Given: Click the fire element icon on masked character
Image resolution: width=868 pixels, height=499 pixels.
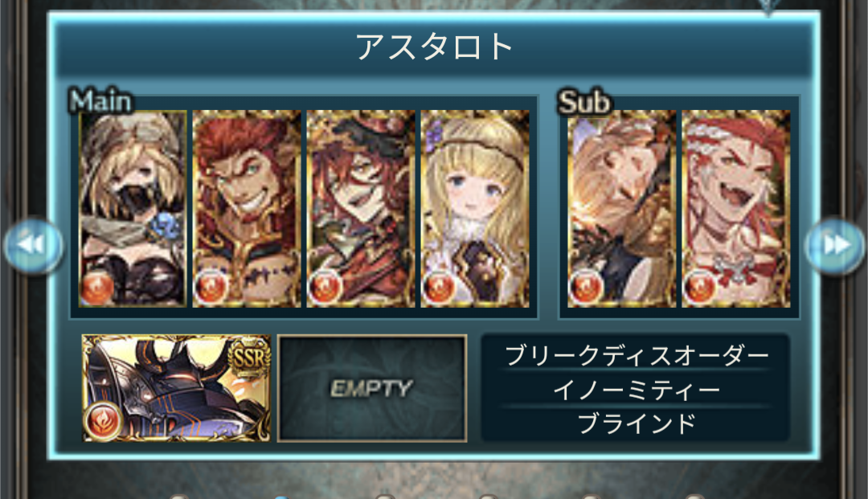Looking at the screenshot, I should click(x=97, y=288).
